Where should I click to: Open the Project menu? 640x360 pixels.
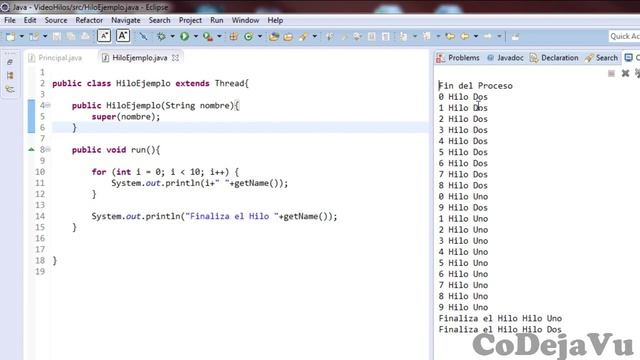pos(190,20)
